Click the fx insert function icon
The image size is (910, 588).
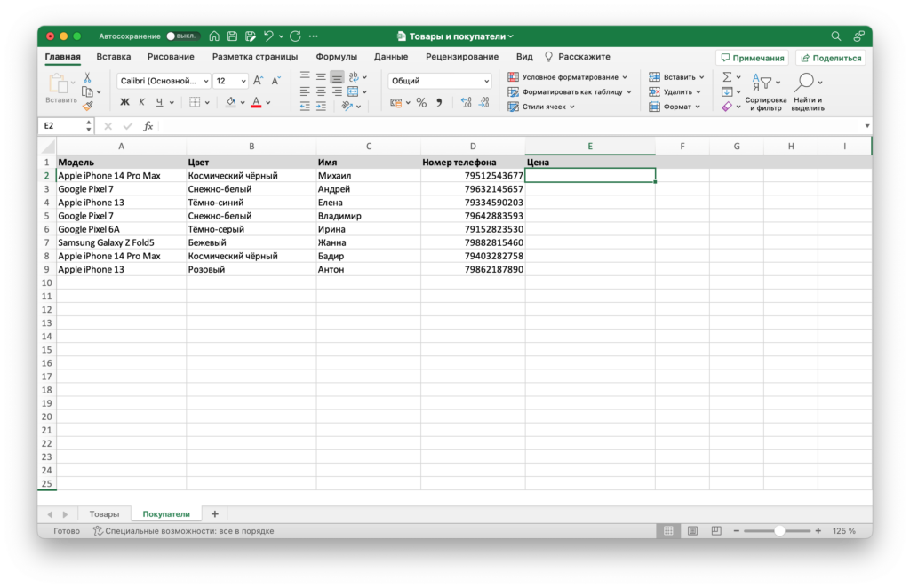148,126
